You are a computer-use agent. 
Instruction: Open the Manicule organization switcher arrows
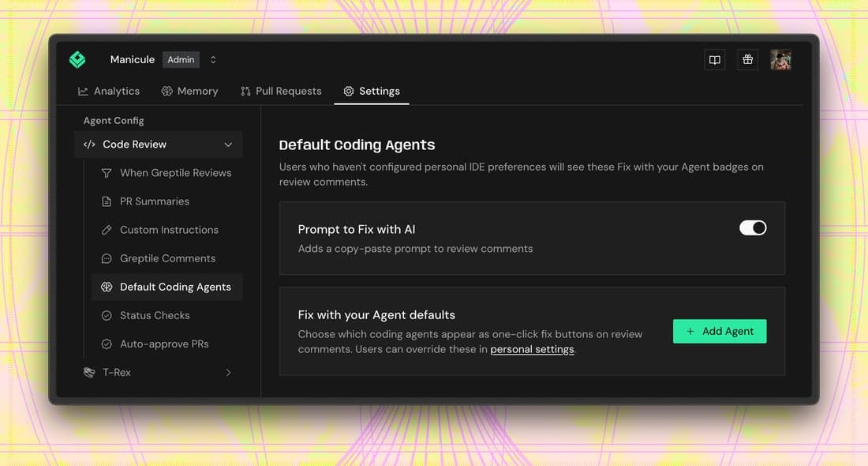[x=213, y=60]
